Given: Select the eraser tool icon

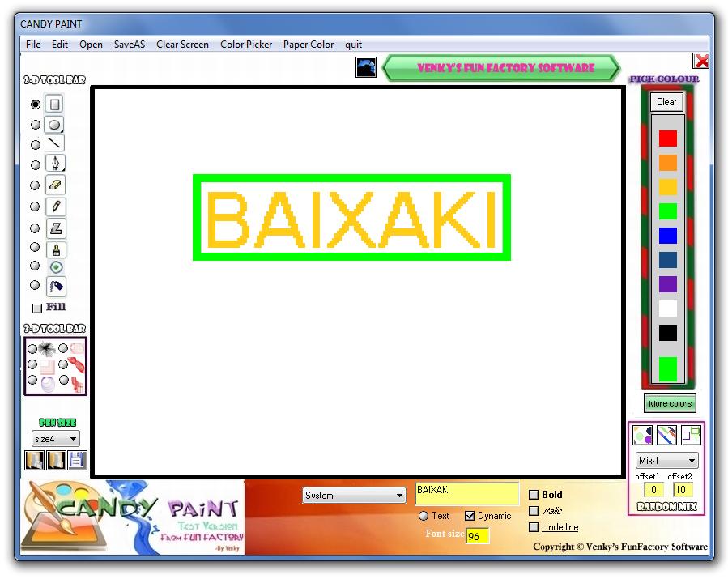Looking at the screenshot, I should (54, 185).
